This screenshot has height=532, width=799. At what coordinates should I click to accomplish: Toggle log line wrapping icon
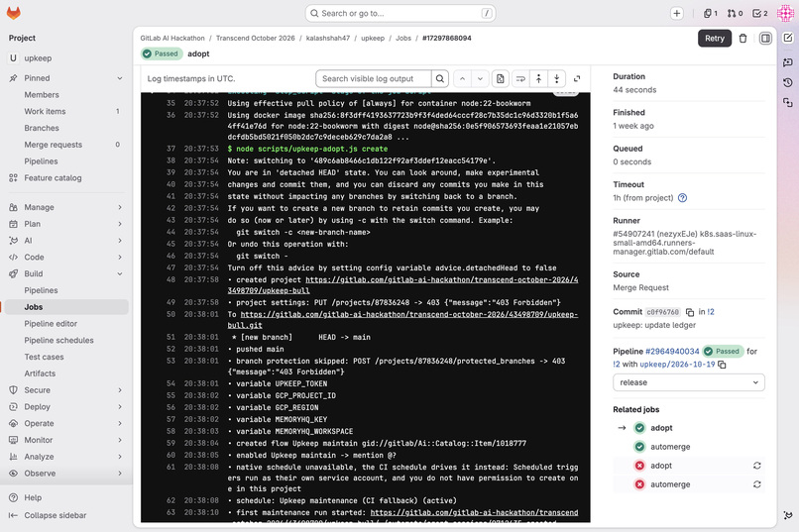(x=520, y=79)
